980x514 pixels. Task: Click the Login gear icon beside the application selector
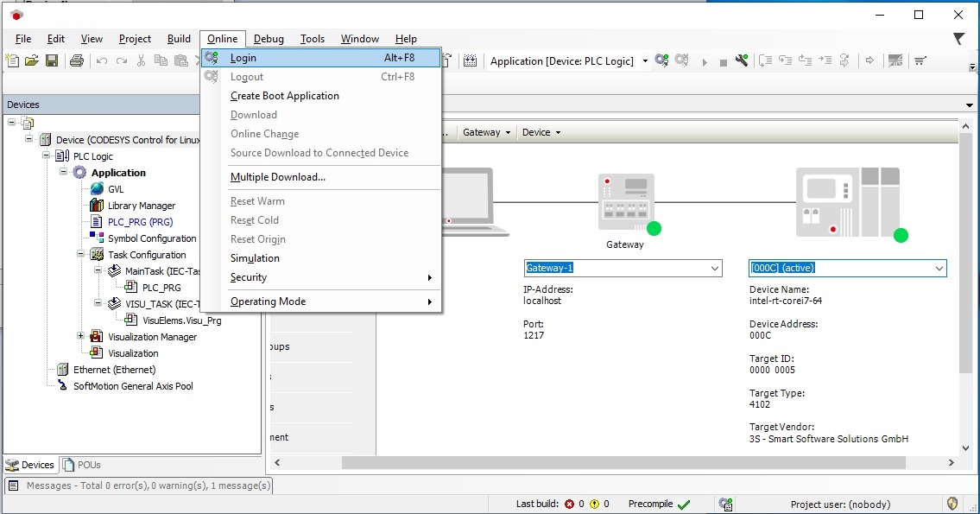pyautogui.click(x=661, y=60)
